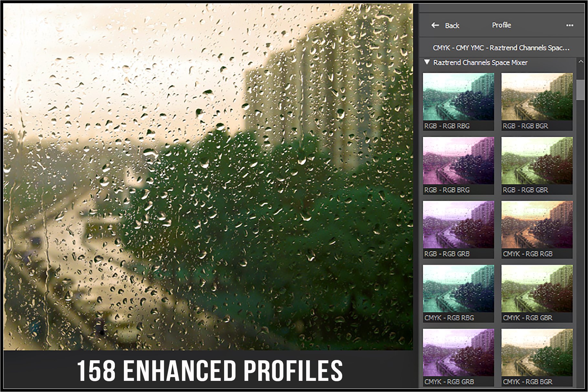Click the Back text label

[452, 26]
